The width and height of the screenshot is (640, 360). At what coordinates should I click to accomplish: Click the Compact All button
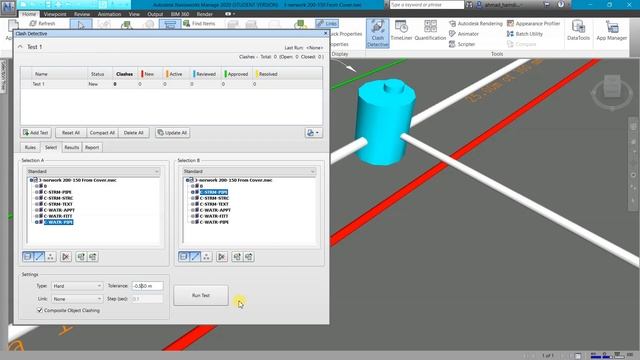(102, 133)
